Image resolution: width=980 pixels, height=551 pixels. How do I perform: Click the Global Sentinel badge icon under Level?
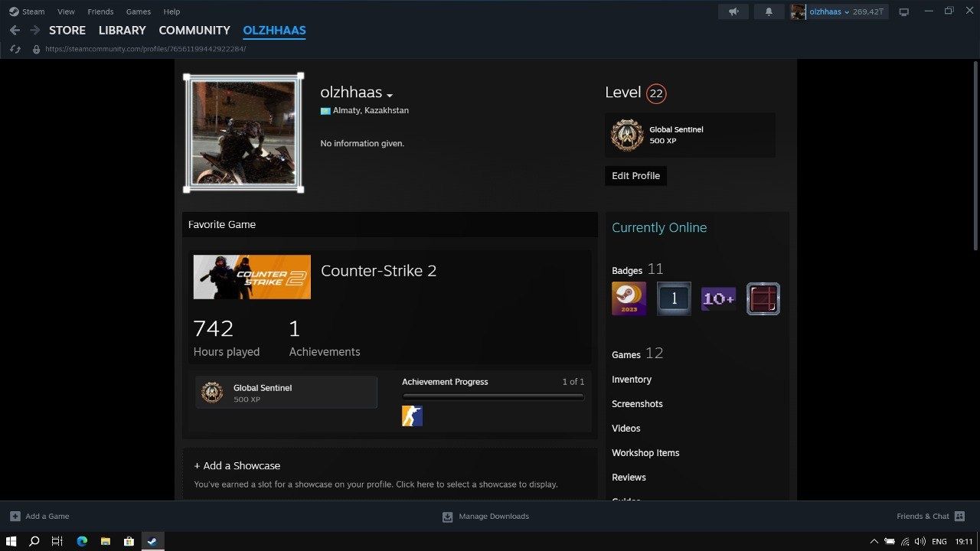(627, 135)
